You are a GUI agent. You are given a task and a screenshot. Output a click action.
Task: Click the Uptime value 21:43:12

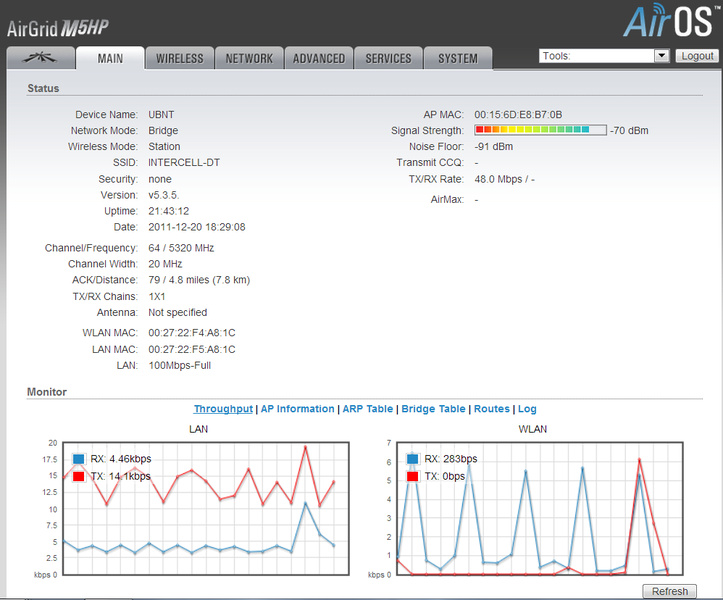click(x=169, y=211)
